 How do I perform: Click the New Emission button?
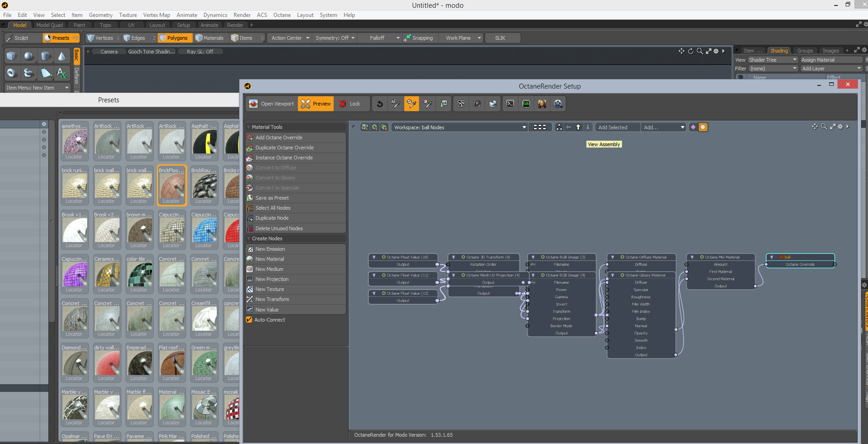coord(295,249)
